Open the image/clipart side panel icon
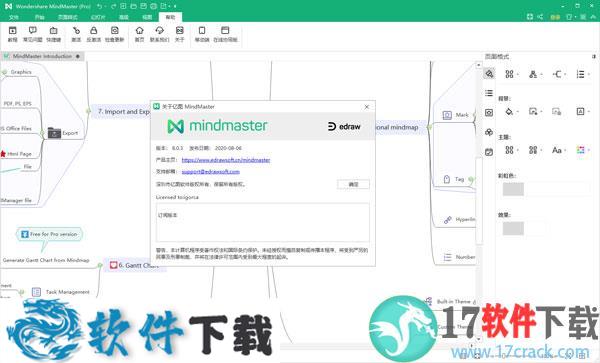Screen dimensions: 600x363 (x=489, y=112)
